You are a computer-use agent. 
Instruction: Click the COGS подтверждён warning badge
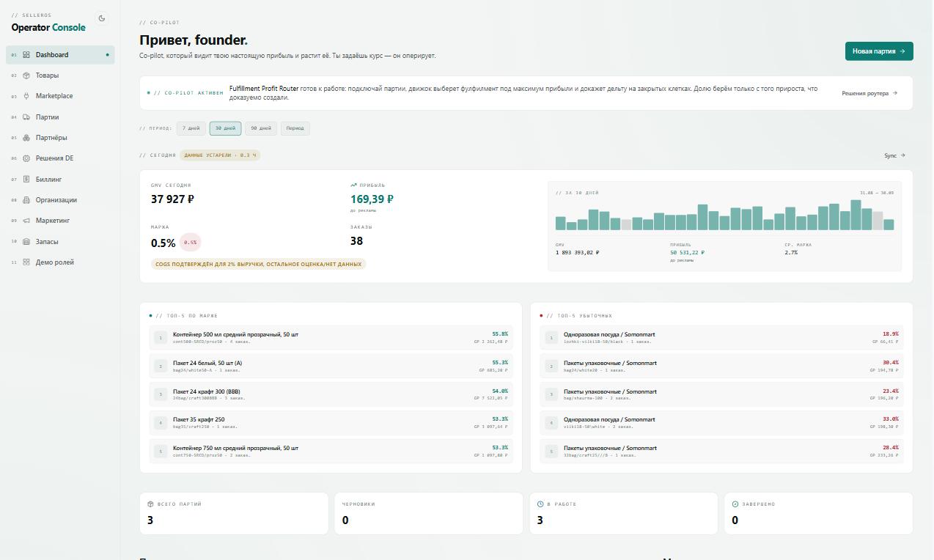(x=258, y=264)
